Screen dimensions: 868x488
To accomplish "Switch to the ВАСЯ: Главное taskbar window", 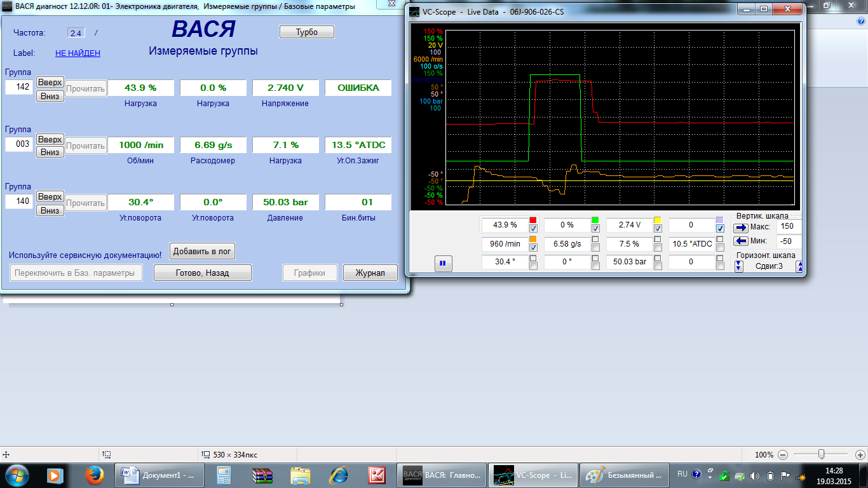I will coord(442,474).
